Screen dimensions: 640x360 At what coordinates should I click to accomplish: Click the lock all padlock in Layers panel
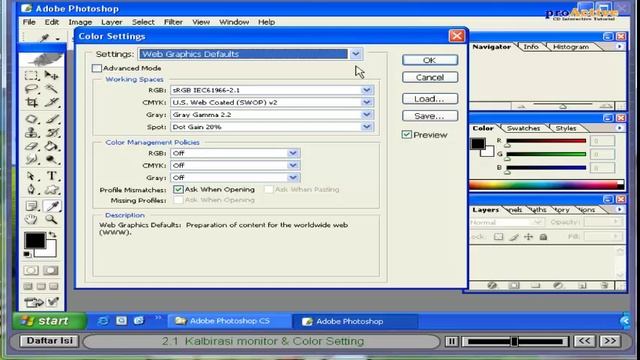coord(543,237)
